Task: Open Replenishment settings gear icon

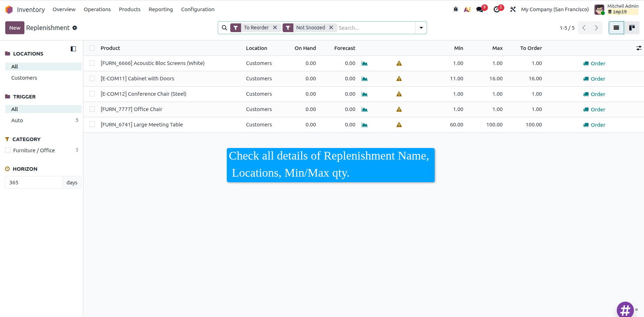Action: point(75,28)
